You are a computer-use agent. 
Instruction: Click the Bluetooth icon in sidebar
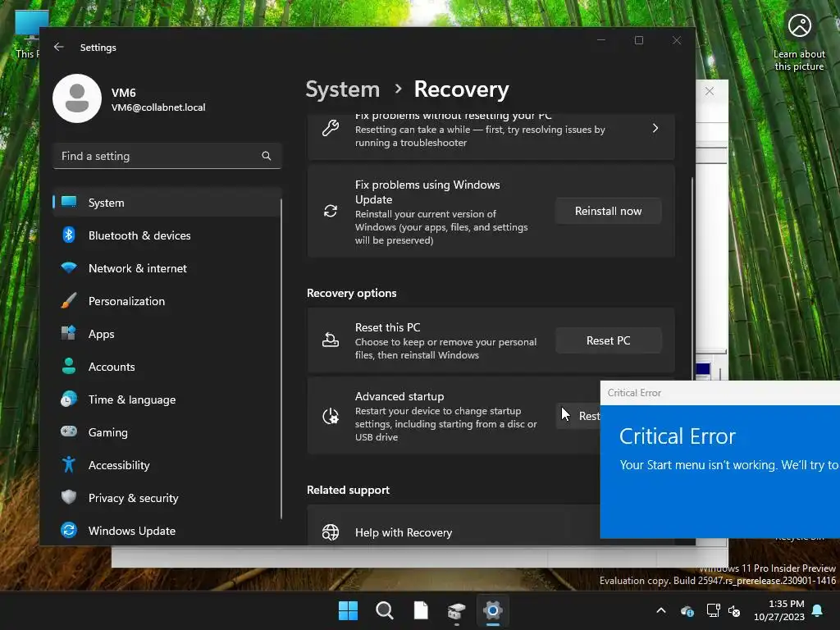pyautogui.click(x=69, y=235)
